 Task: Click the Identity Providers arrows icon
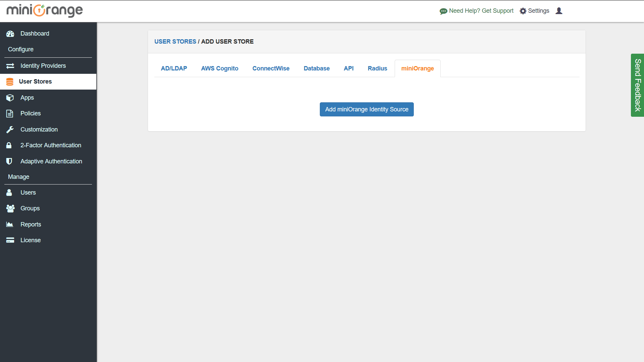pyautogui.click(x=10, y=66)
